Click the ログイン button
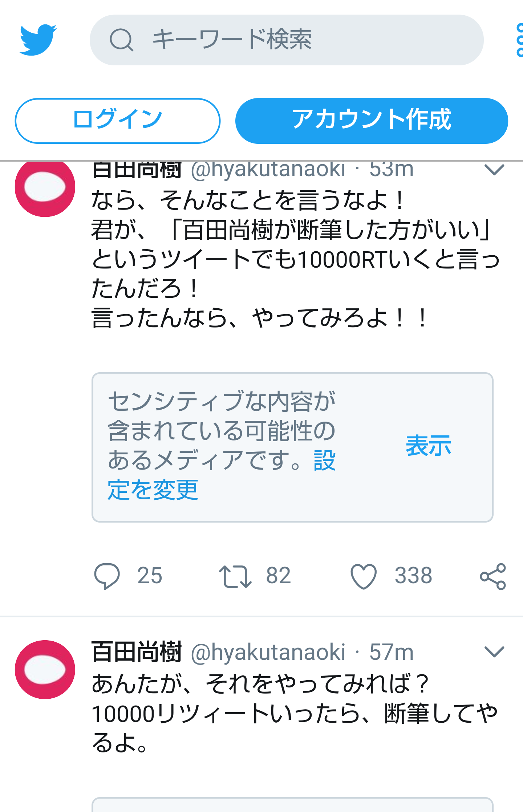This screenshot has width=523, height=812. pos(117,121)
